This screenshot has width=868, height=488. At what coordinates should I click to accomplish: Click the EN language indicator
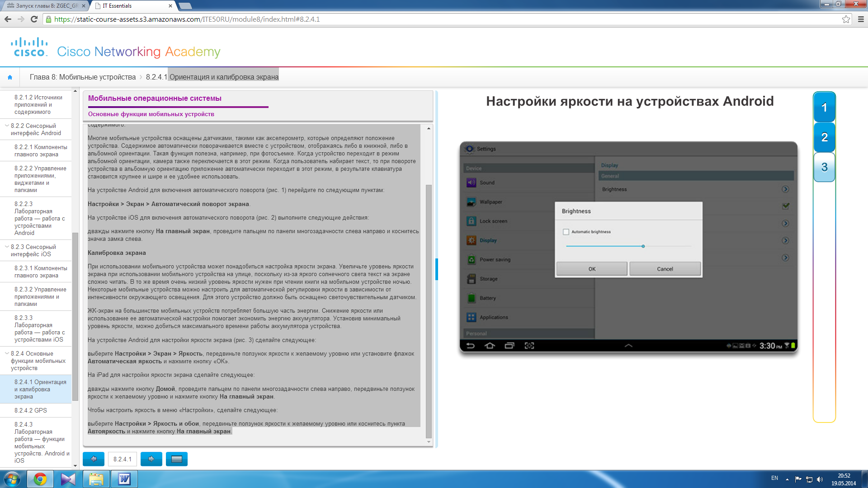click(x=774, y=478)
